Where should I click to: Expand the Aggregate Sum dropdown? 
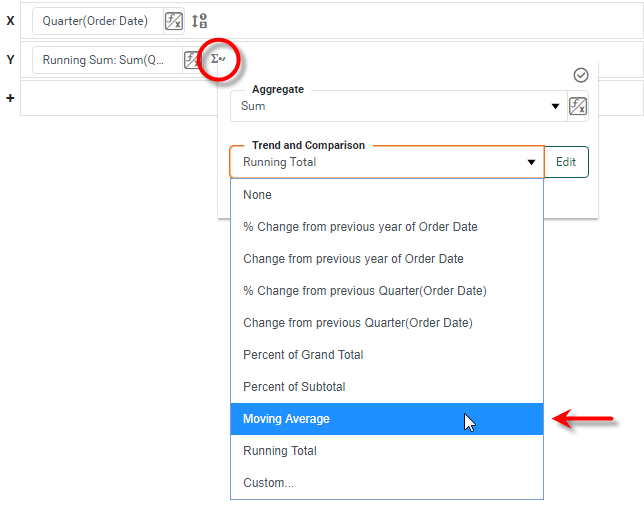555,106
